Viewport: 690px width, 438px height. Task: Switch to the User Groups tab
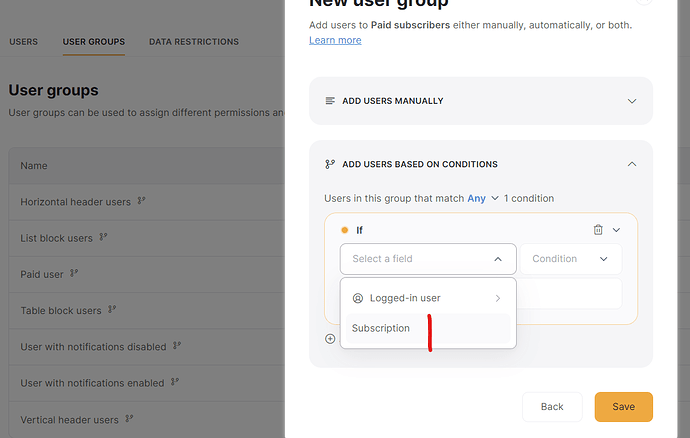click(x=94, y=42)
